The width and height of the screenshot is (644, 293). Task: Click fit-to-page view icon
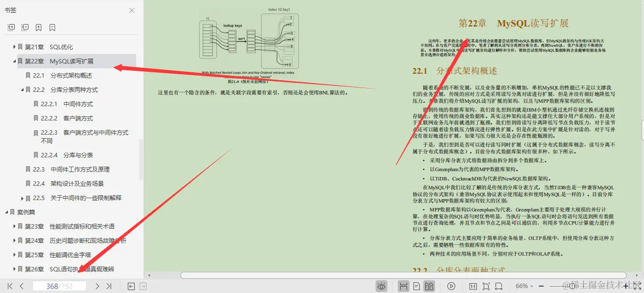tap(486, 286)
